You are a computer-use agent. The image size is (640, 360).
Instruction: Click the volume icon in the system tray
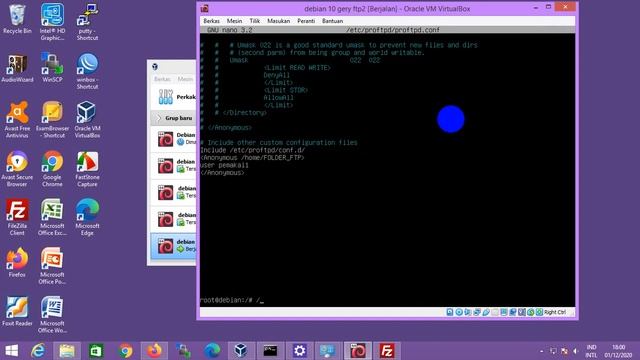pyautogui.click(x=576, y=351)
